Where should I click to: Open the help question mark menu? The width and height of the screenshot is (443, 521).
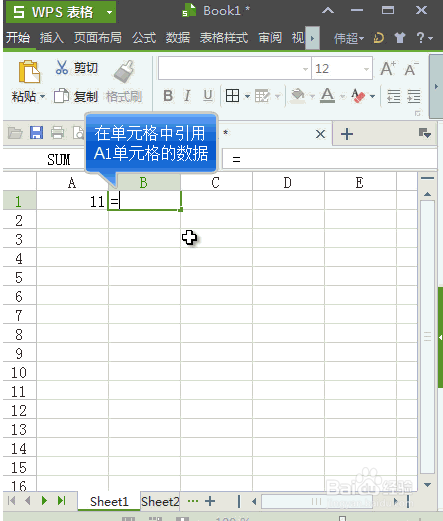tap(424, 38)
